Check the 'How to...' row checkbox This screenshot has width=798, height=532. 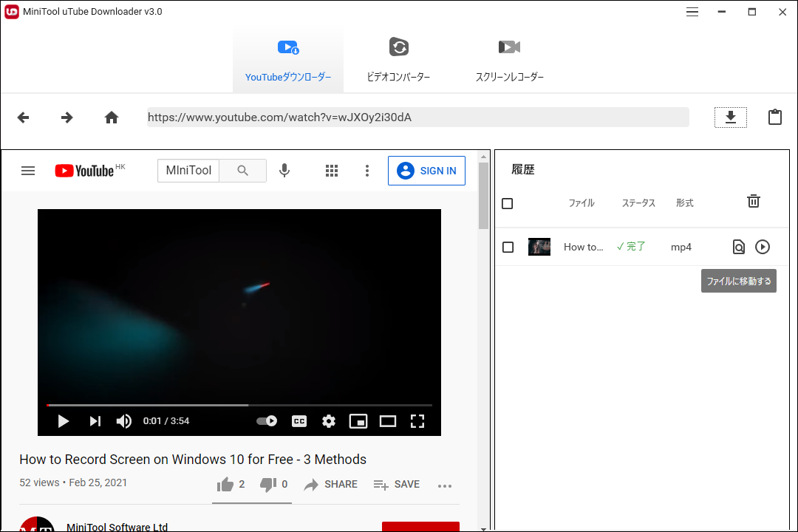coord(508,247)
